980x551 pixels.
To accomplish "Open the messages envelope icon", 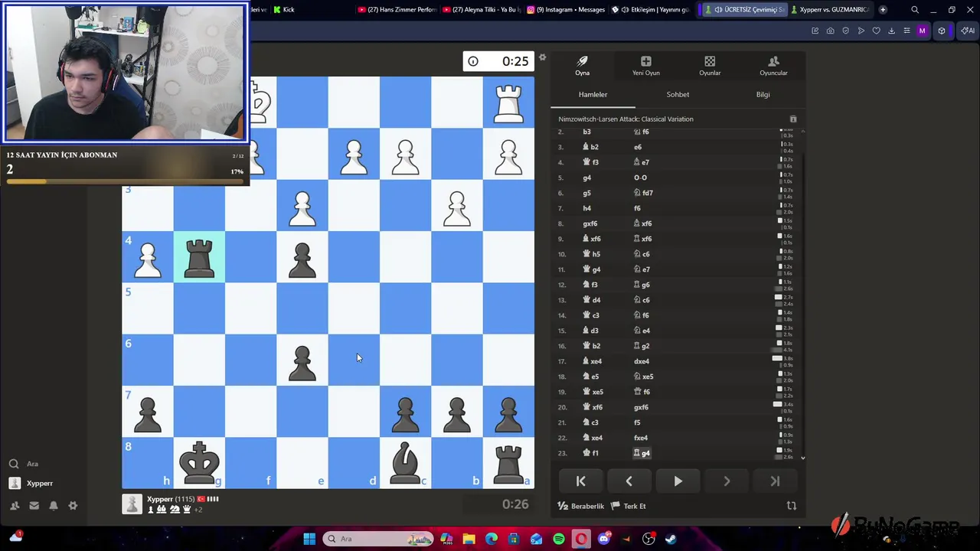I will coord(34,506).
